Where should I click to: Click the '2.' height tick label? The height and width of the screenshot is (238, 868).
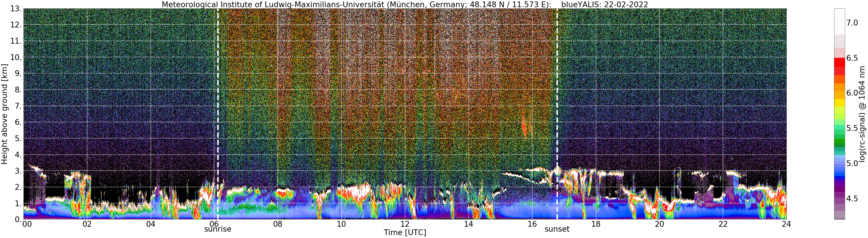pos(18,187)
